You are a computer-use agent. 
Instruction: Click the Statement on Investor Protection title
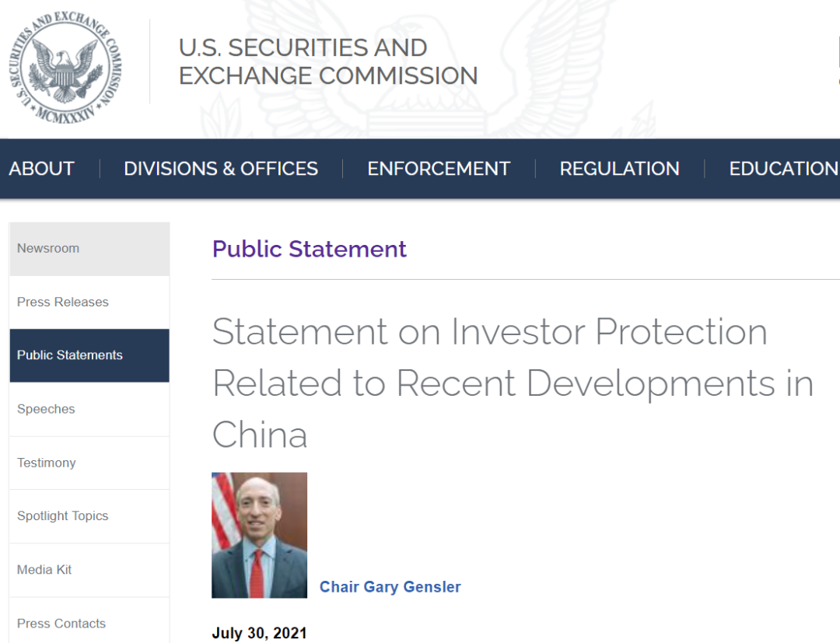tap(513, 383)
